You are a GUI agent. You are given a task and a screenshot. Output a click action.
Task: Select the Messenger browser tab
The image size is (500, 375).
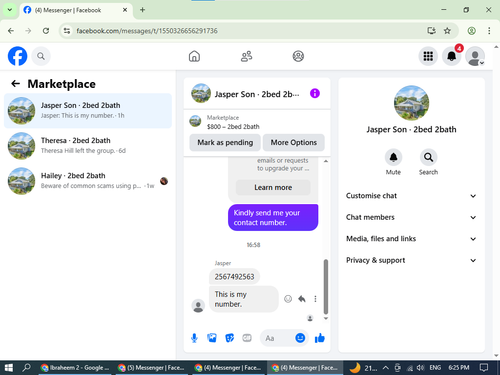coord(76,10)
